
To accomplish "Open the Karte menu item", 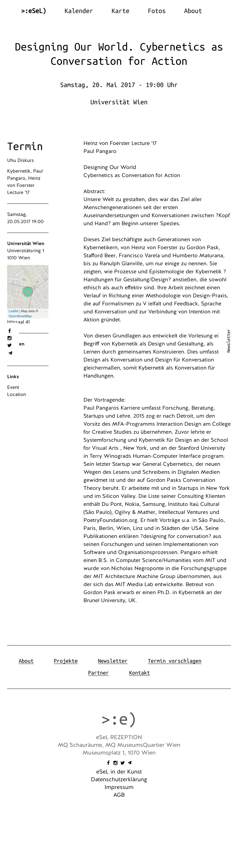I will [120, 11].
